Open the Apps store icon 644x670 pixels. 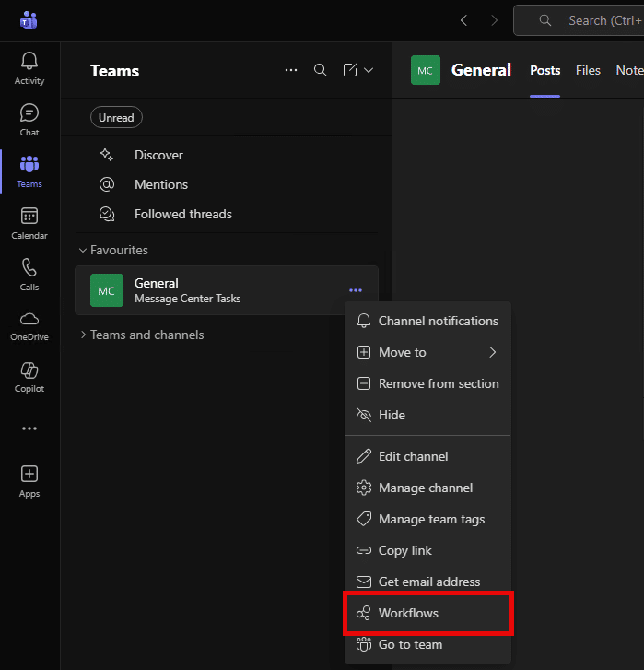click(29, 480)
